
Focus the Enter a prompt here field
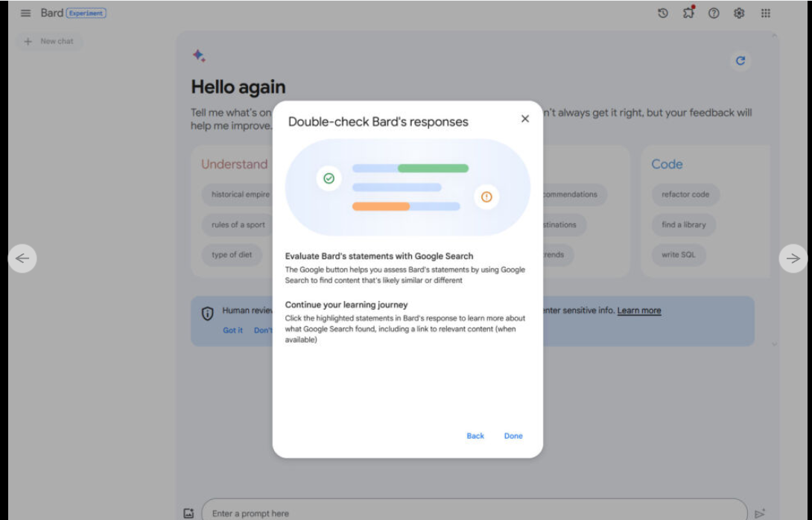coord(475,510)
